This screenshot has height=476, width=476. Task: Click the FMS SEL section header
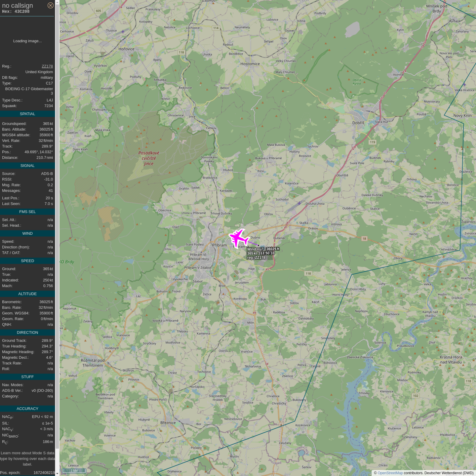pyautogui.click(x=27, y=212)
